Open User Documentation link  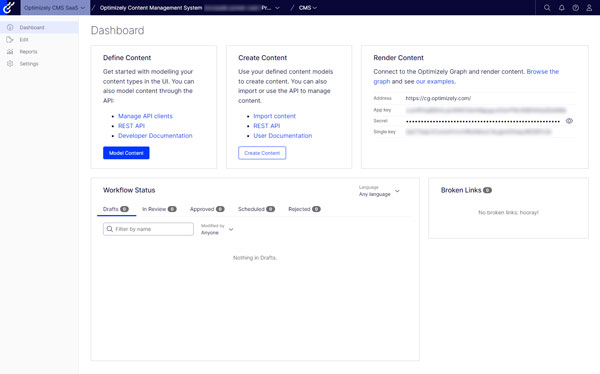tap(282, 136)
